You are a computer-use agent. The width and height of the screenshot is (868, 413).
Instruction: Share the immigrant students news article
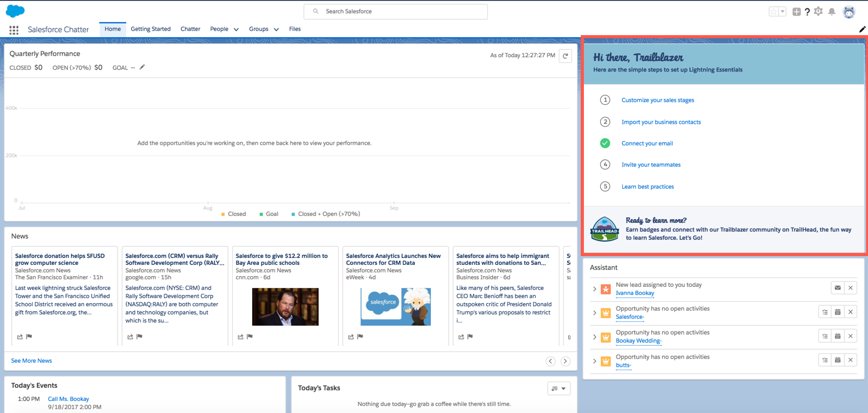pyautogui.click(x=461, y=337)
